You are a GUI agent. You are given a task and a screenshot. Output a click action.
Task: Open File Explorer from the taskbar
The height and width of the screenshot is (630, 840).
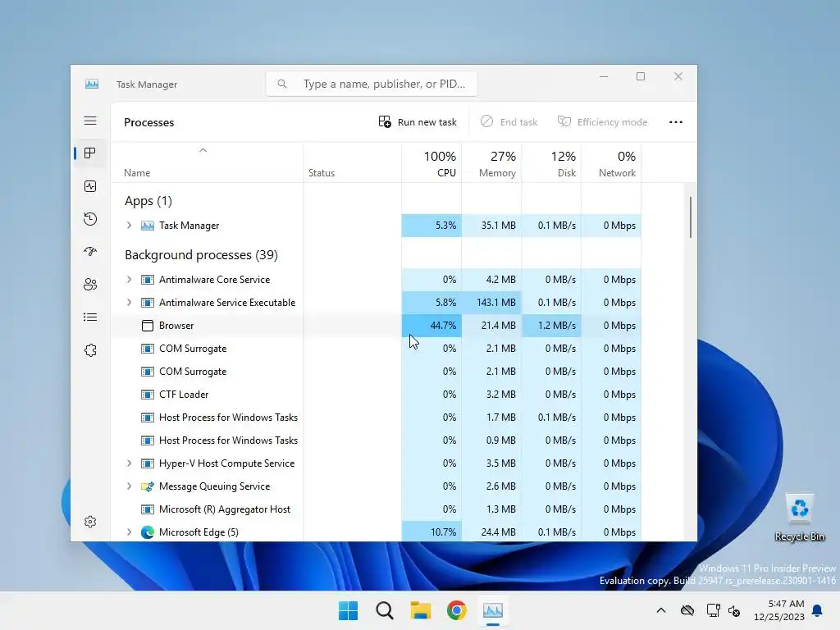(x=421, y=610)
